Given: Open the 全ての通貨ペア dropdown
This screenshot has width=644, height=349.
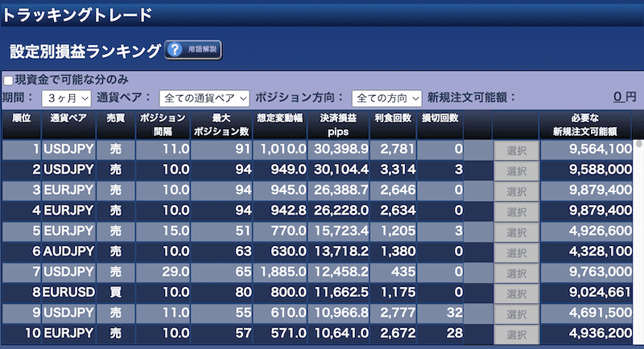Looking at the screenshot, I should [x=204, y=98].
